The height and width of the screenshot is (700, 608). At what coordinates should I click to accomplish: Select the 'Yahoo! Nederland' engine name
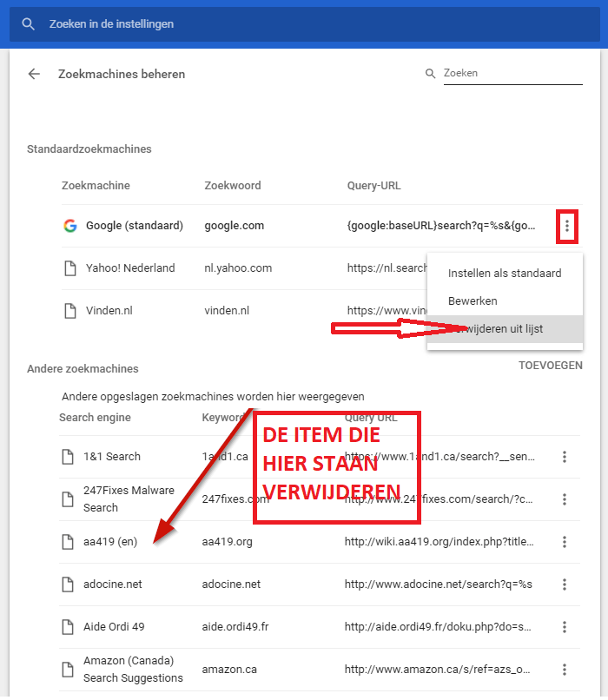tap(130, 267)
